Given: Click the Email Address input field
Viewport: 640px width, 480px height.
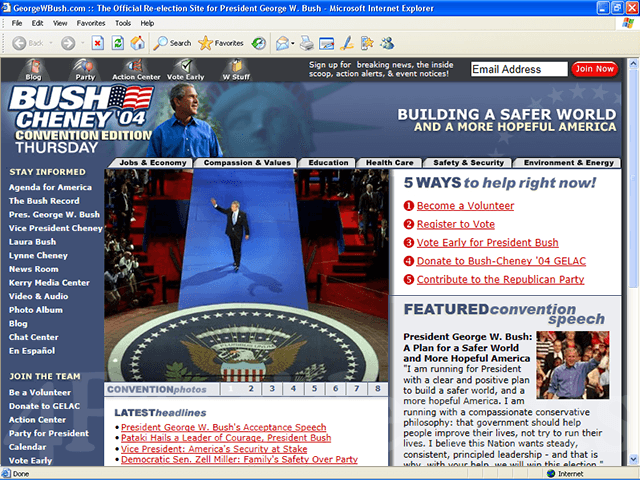Looking at the screenshot, I should click(519, 69).
